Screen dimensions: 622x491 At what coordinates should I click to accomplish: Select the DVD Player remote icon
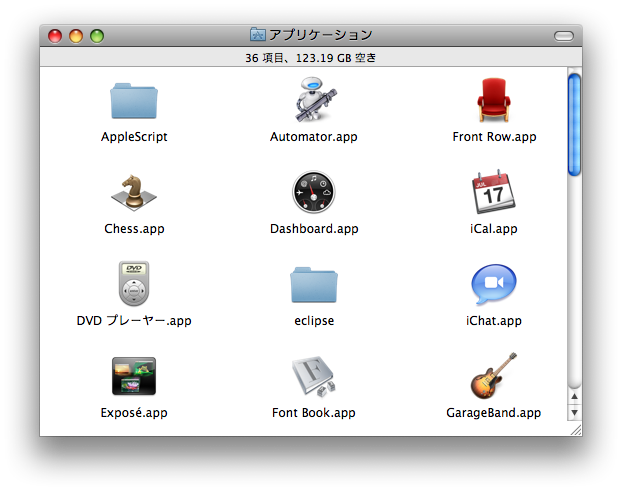click(134, 283)
